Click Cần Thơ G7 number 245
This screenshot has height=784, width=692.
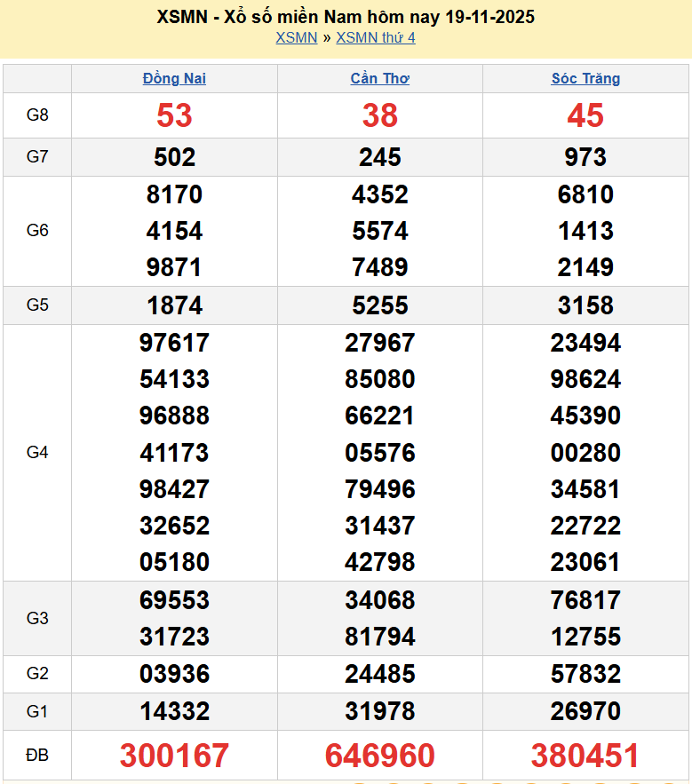pos(379,157)
